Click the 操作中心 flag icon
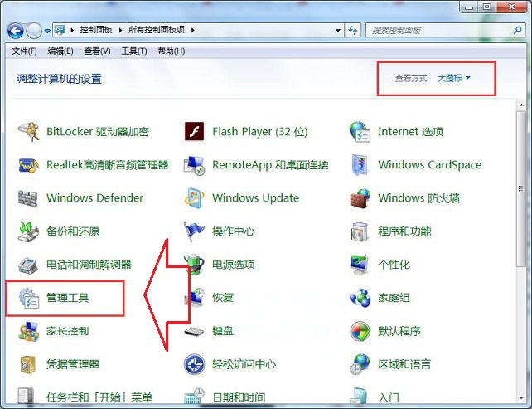 (194, 231)
